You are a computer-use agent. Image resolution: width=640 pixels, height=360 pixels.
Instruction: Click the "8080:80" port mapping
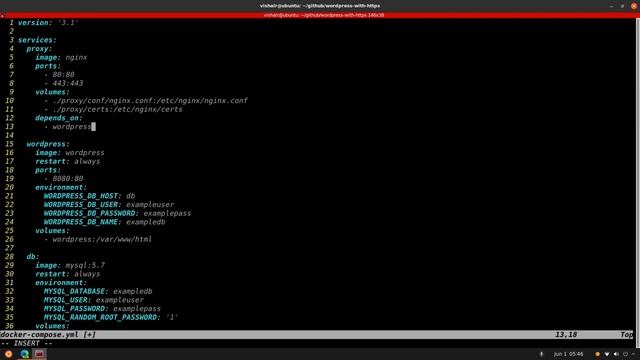click(68, 179)
